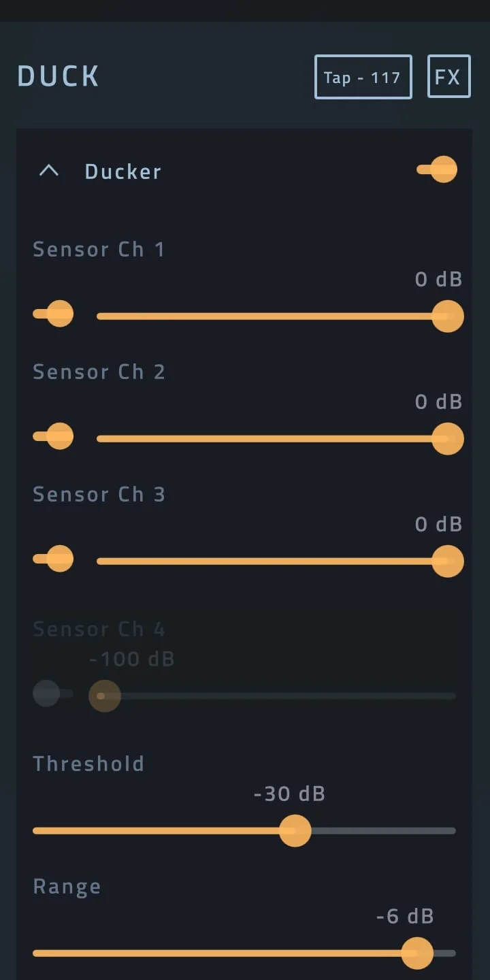Click the 0 dB value above Sensor Ch 1
This screenshot has width=490, height=980.
click(438, 279)
